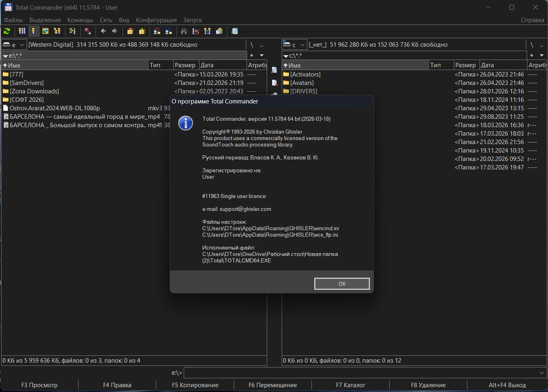Open file search with binoculars icon
Viewport: 548px width, 392px height.
click(184, 31)
